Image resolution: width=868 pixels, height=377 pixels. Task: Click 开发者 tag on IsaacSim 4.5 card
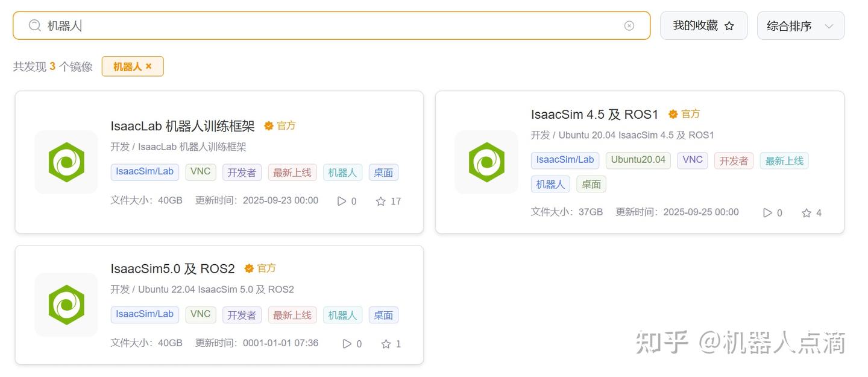[x=734, y=160]
